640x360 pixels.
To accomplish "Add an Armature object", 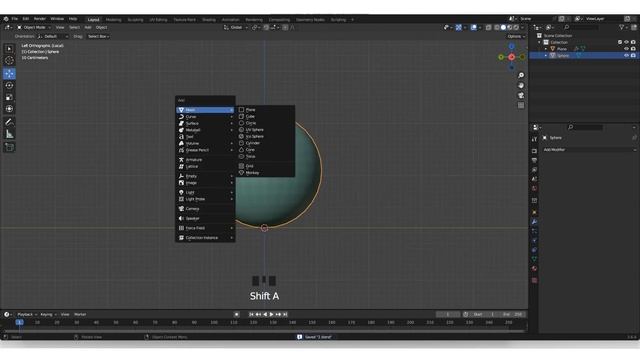I will point(205,160).
